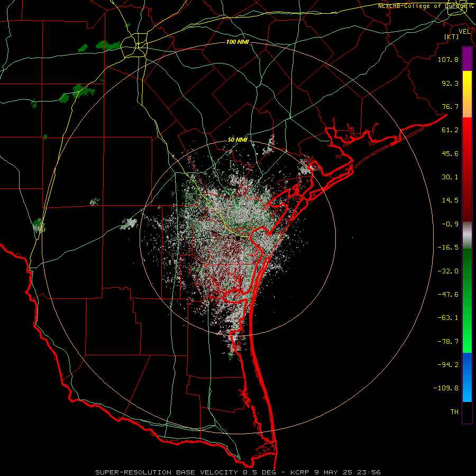Select the -0.9 scale value
Viewport: 476px width, 476px height.
tap(450, 224)
